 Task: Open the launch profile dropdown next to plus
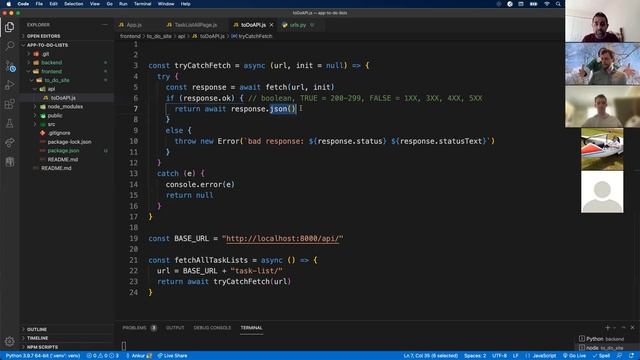tap(614, 328)
